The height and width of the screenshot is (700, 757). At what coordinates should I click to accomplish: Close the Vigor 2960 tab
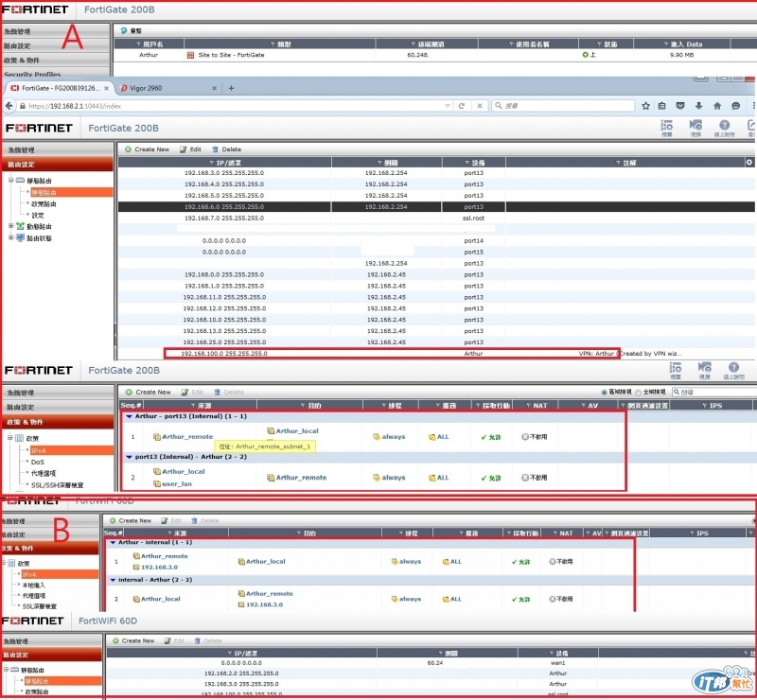pos(215,88)
